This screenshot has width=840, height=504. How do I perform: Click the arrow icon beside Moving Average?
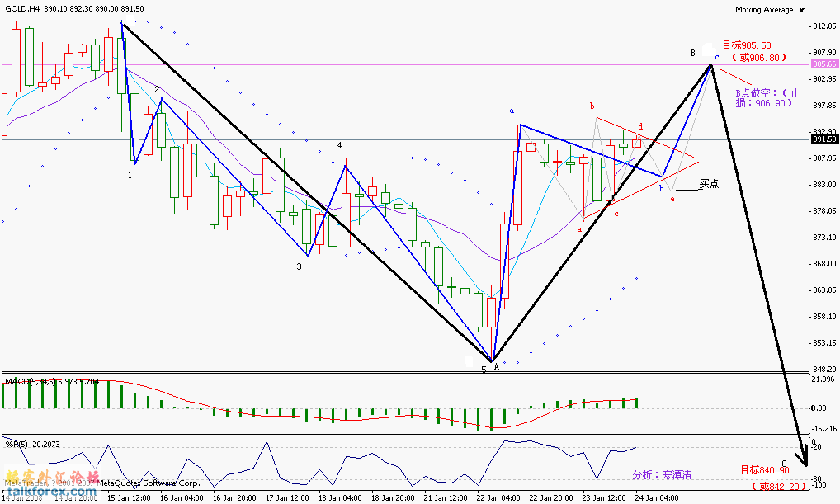[800, 10]
